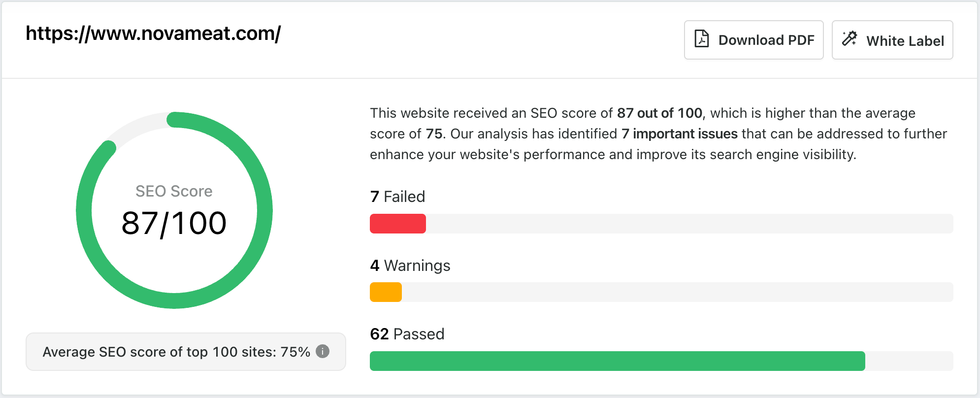This screenshot has height=398, width=980.
Task: Click the empty gray part of Failed bar
Action: click(x=689, y=224)
